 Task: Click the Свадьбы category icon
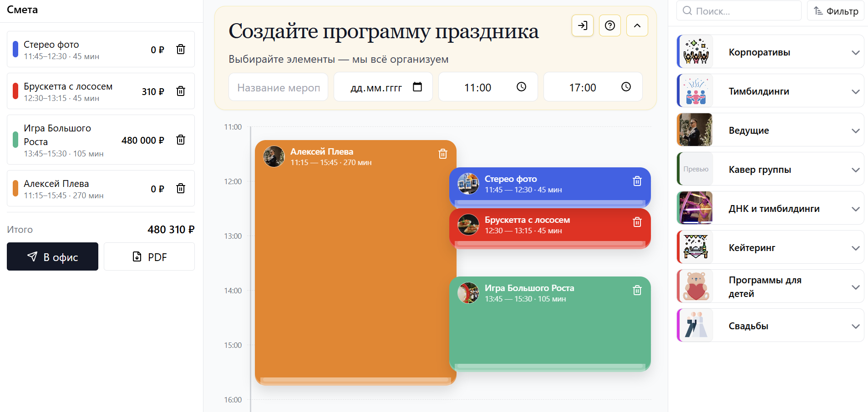(x=695, y=326)
